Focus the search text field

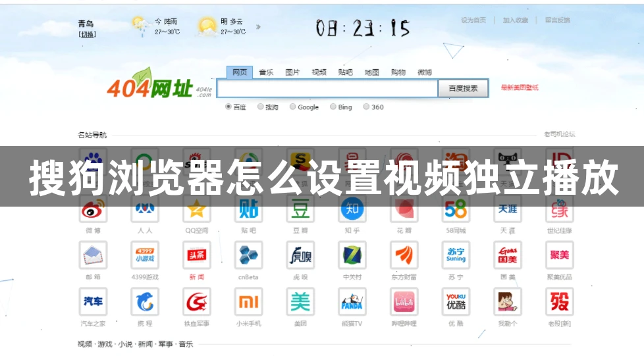tap(327, 88)
